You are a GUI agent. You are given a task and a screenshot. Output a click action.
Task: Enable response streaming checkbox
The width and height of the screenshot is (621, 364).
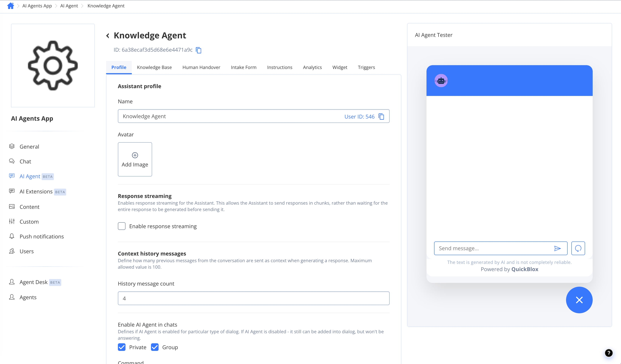122,226
